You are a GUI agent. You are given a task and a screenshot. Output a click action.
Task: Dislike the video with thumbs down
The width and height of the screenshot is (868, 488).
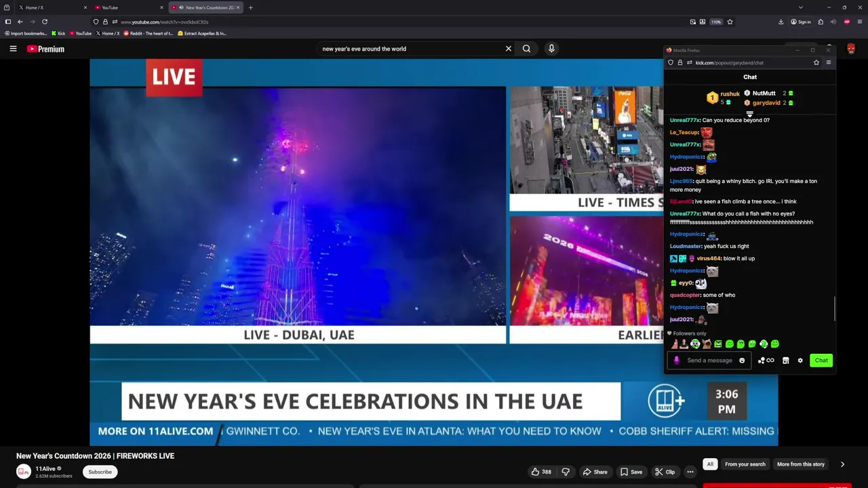click(566, 472)
